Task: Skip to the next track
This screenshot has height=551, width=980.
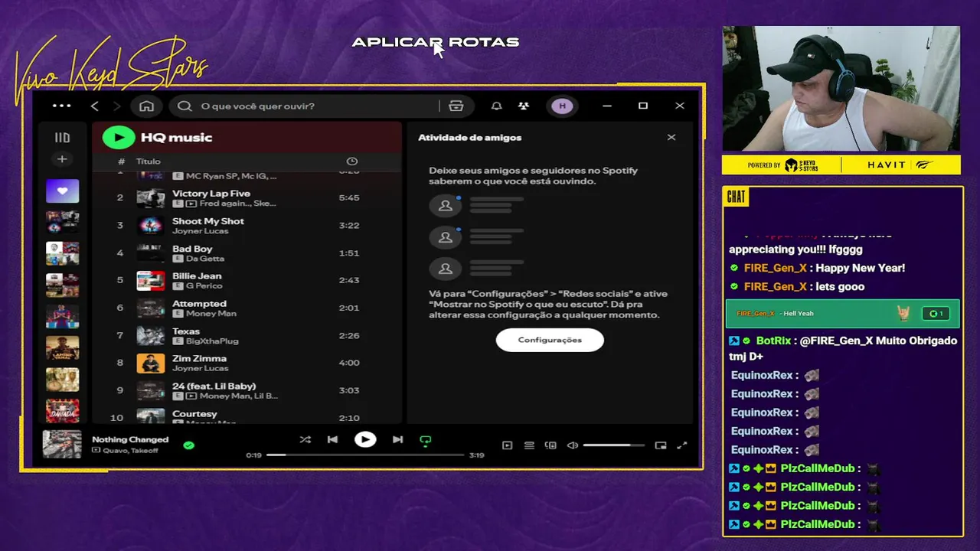Action: point(397,440)
